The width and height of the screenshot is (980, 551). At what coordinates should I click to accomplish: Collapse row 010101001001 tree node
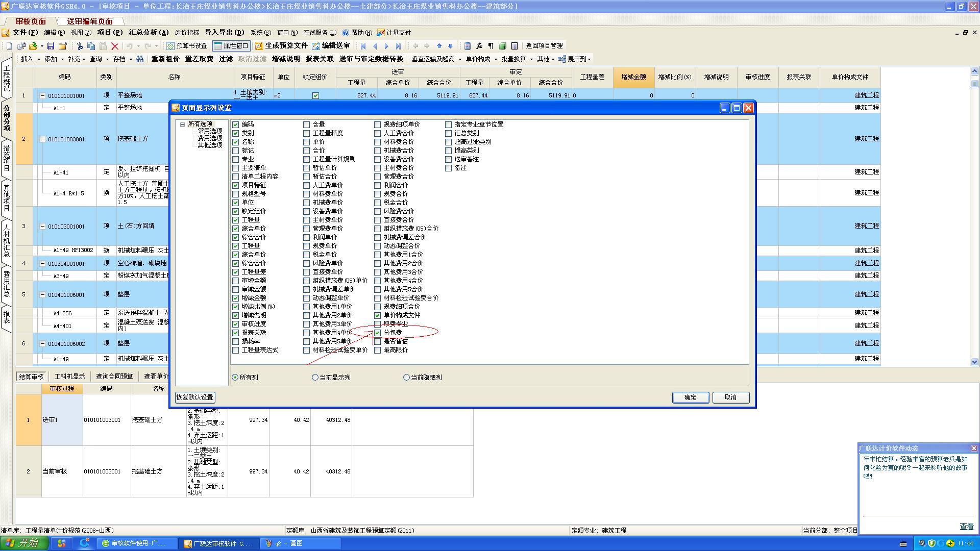click(43, 96)
